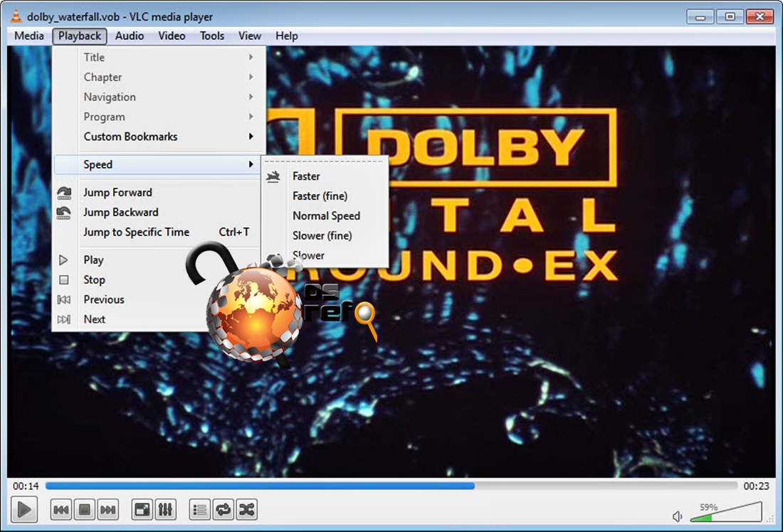Select Jump to Specific Time
Image resolution: width=783 pixels, height=532 pixels.
click(159, 232)
